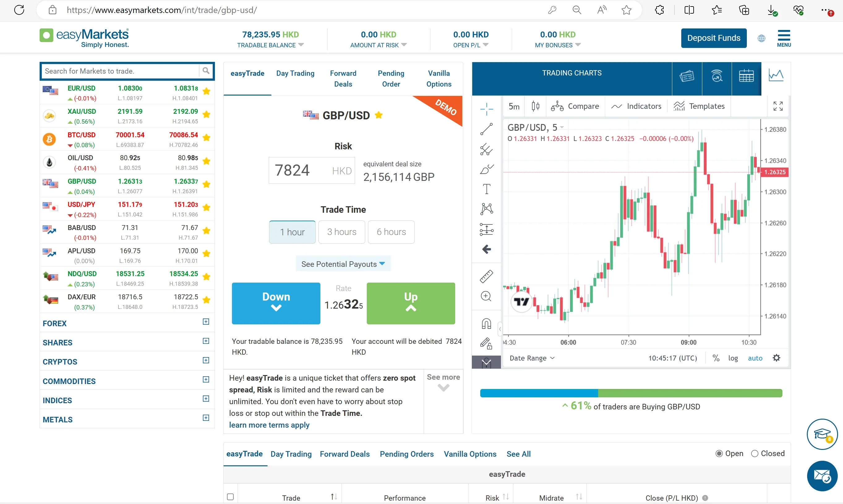The image size is (843, 504).
Task: Toggle favorite star for EUR/USD row
Action: [206, 91]
